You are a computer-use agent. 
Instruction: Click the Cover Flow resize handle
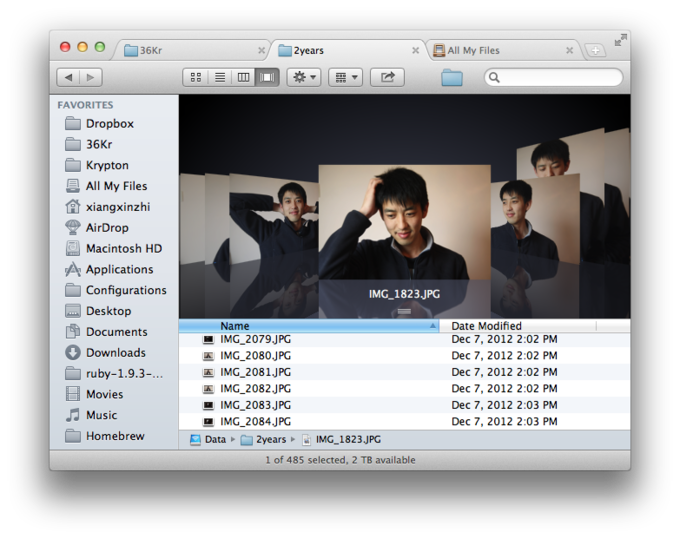click(x=404, y=311)
